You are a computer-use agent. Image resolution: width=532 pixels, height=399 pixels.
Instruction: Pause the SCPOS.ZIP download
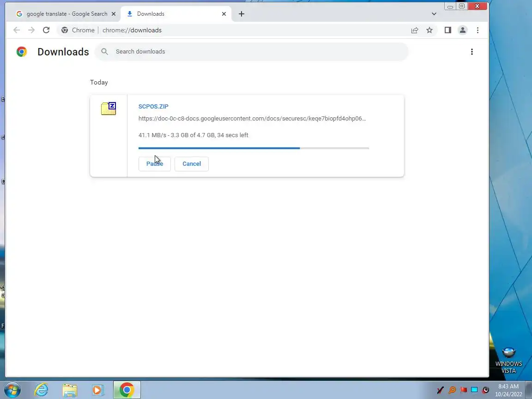pos(154,164)
